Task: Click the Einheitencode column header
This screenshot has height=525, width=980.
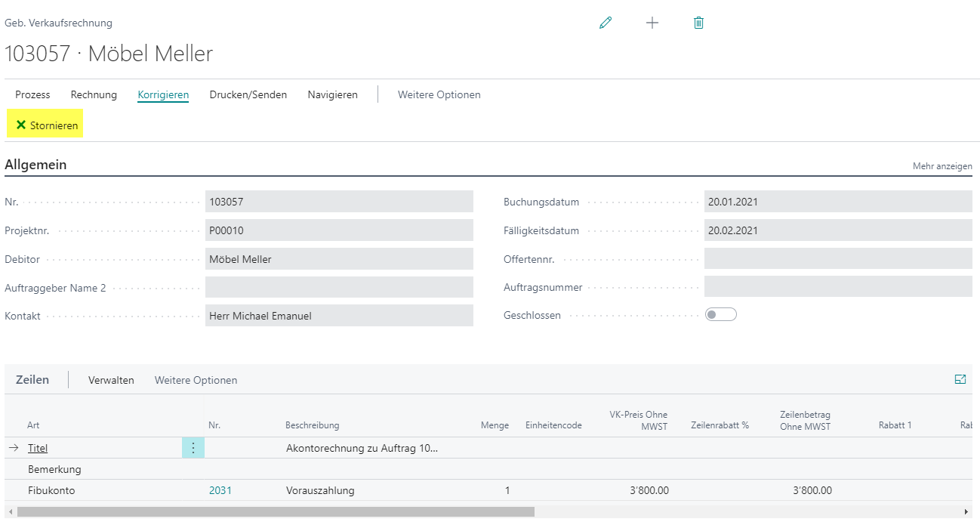Action: (553, 425)
